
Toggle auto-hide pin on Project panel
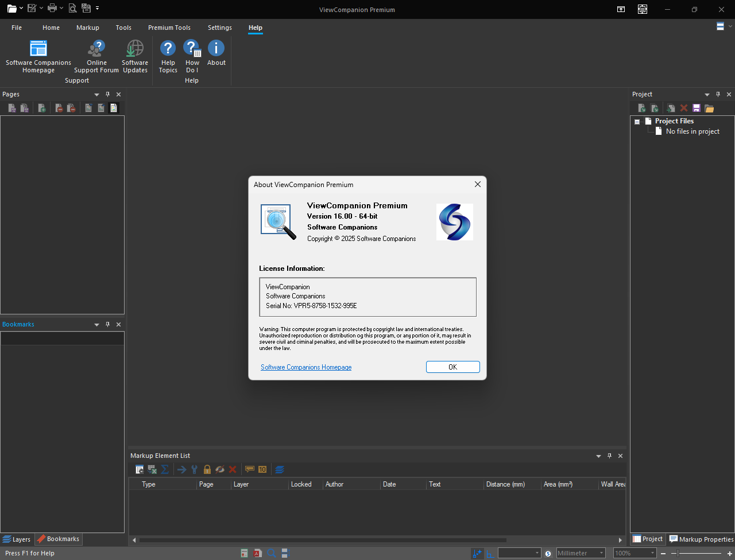(x=718, y=94)
